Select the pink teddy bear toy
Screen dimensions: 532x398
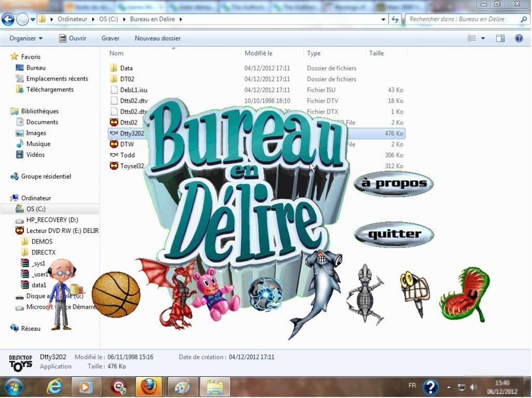click(x=215, y=294)
